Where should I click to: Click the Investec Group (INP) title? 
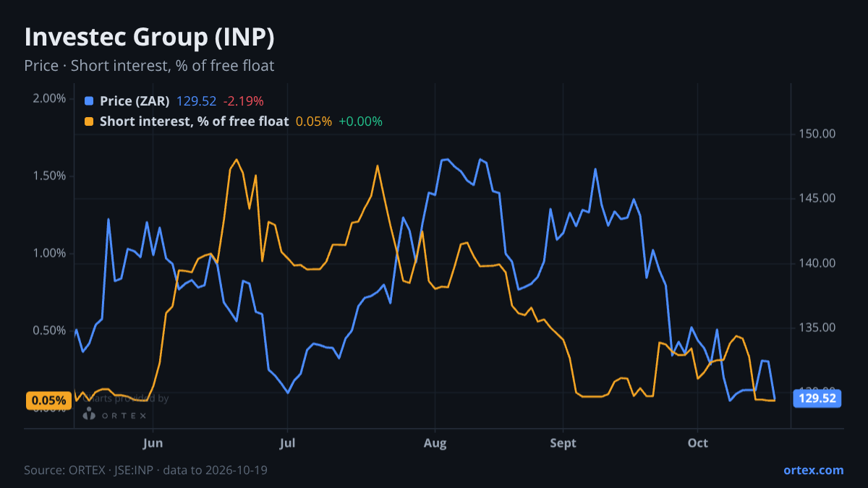(x=149, y=37)
